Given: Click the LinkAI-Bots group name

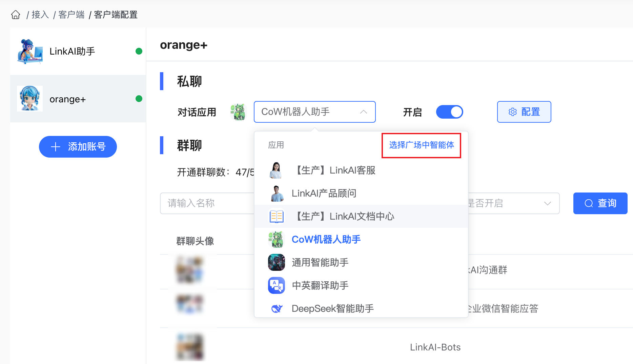Looking at the screenshot, I should point(435,347).
